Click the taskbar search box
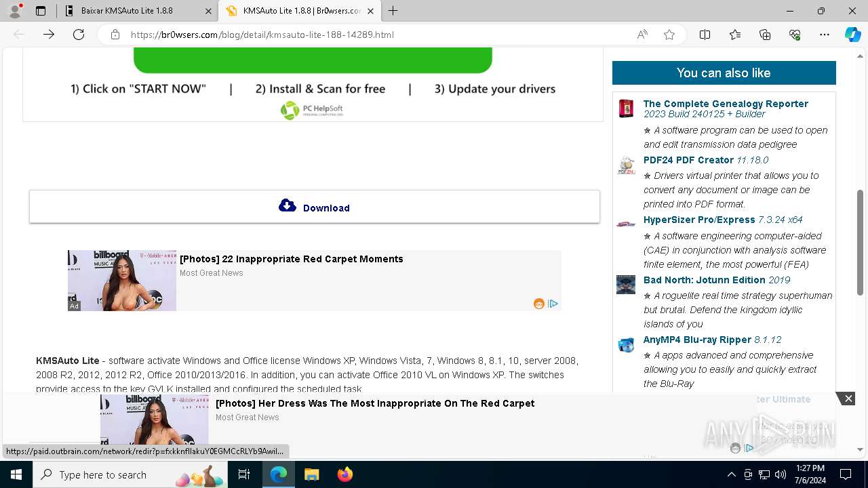This screenshot has width=868, height=488. click(x=132, y=474)
